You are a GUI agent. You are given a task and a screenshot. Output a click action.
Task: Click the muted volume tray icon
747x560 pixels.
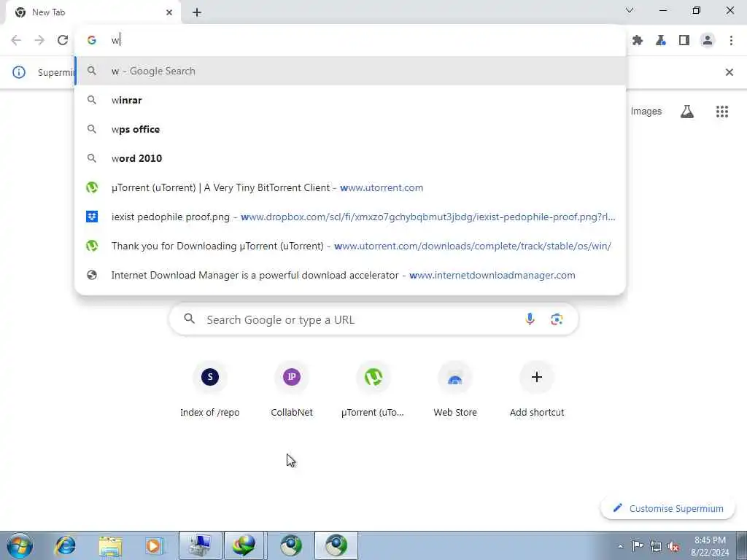673,546
